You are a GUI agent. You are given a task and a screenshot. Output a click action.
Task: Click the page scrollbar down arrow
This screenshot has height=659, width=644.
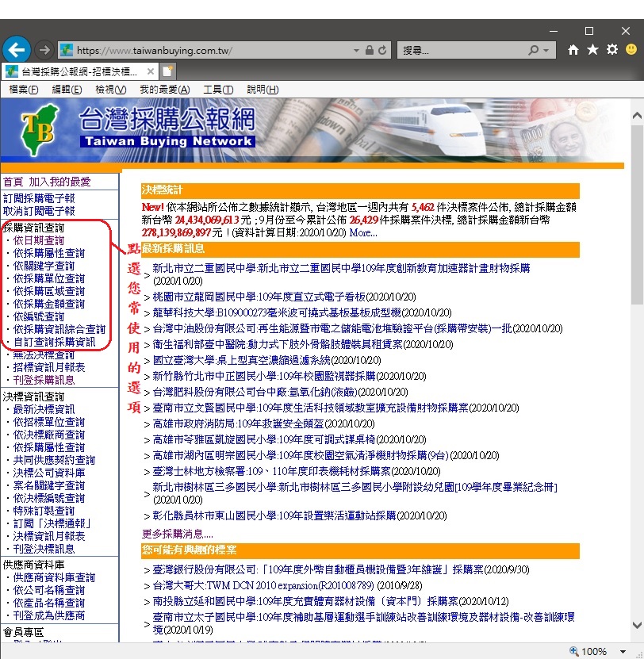click(x=637, y=625)
